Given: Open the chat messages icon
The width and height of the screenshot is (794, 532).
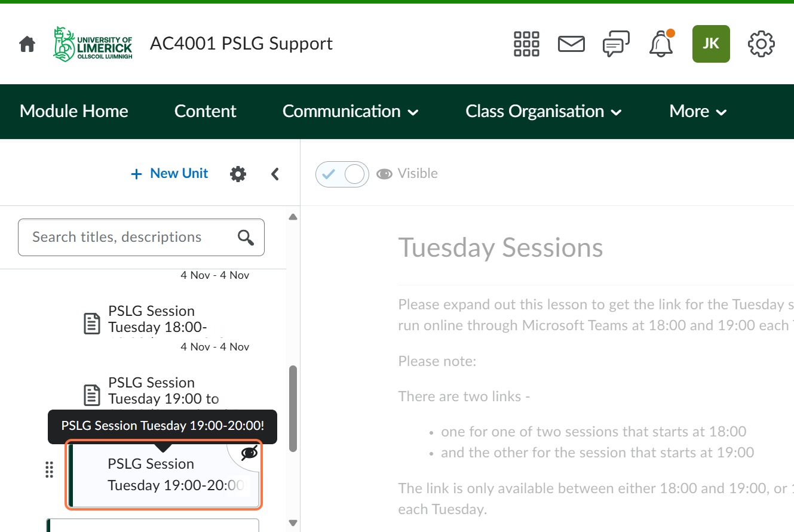Looking at the screenshot, I should coord(616,44).
